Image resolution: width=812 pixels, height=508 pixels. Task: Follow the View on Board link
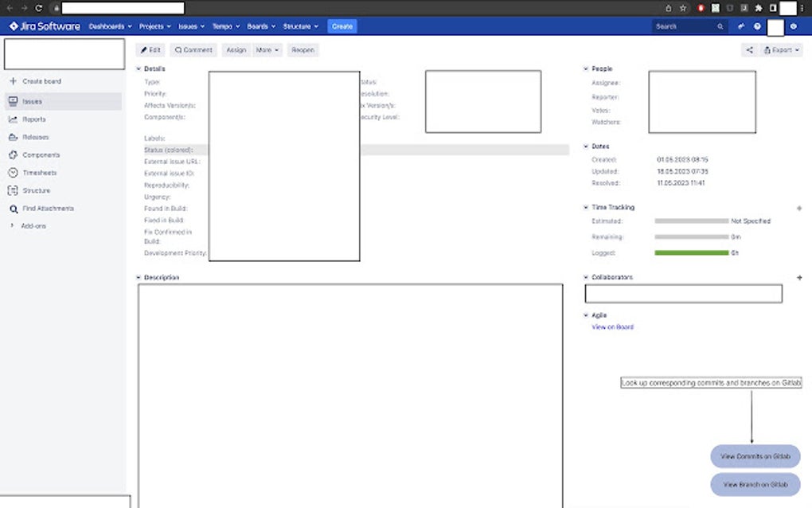coord(611,327)
